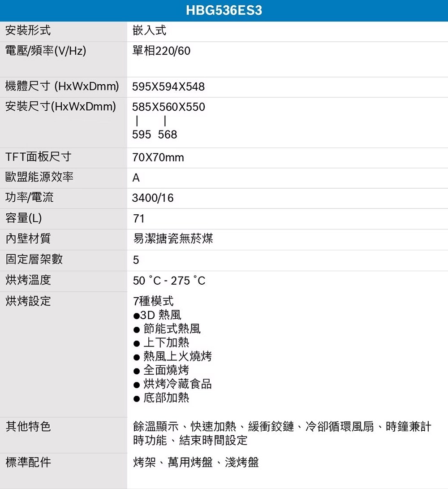Click the 固定層架數 label
This screenshot has width=448, height=489.
[34, 259]
